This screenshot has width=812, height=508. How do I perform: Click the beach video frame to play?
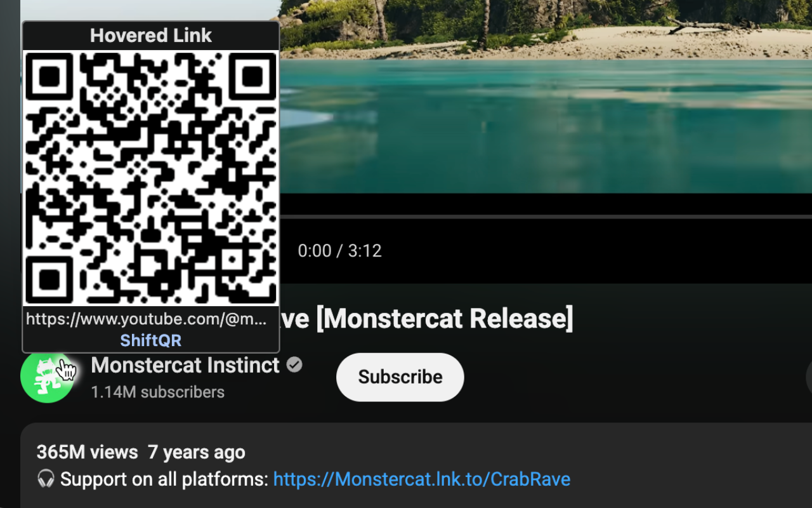pyautogui.click(x=546, y=97)
